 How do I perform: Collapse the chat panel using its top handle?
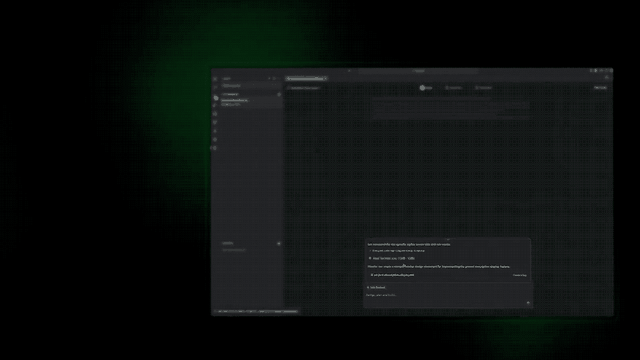(x=448, y=239)
